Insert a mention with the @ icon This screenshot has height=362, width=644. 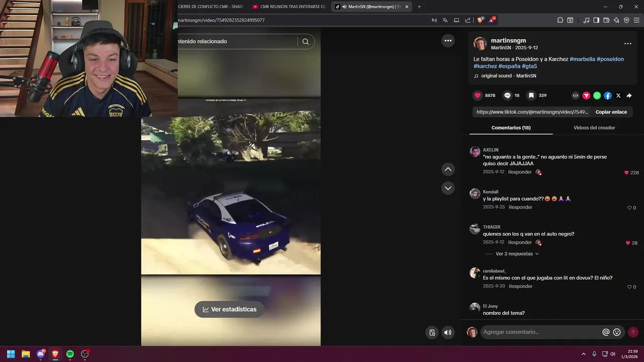(606, 332)
